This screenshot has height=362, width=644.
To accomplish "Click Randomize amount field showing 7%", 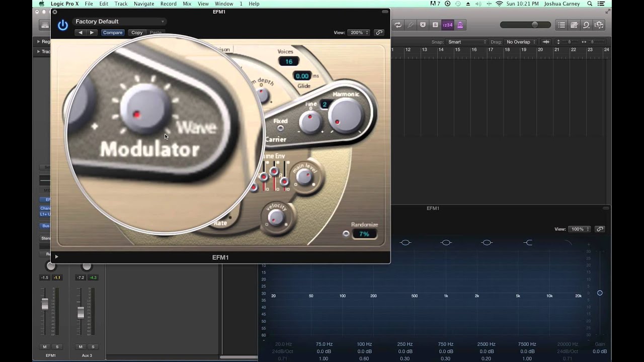I will point(364,234).
